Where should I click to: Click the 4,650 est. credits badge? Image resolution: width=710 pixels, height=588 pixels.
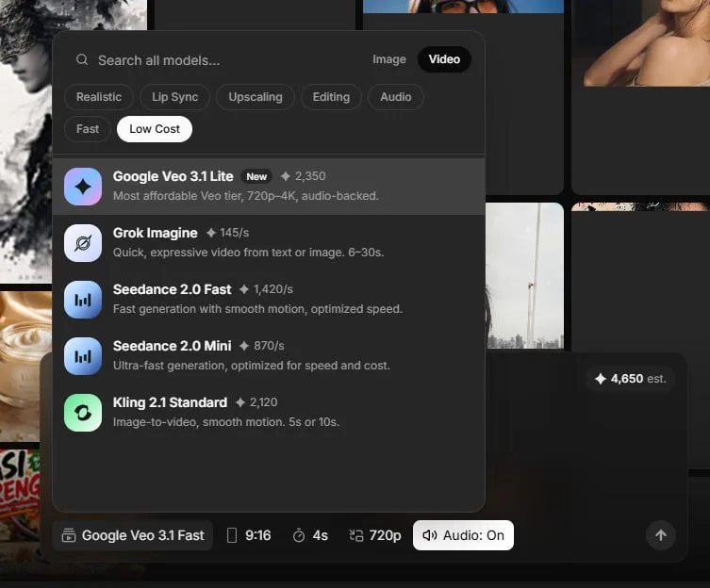click(631, 379)
